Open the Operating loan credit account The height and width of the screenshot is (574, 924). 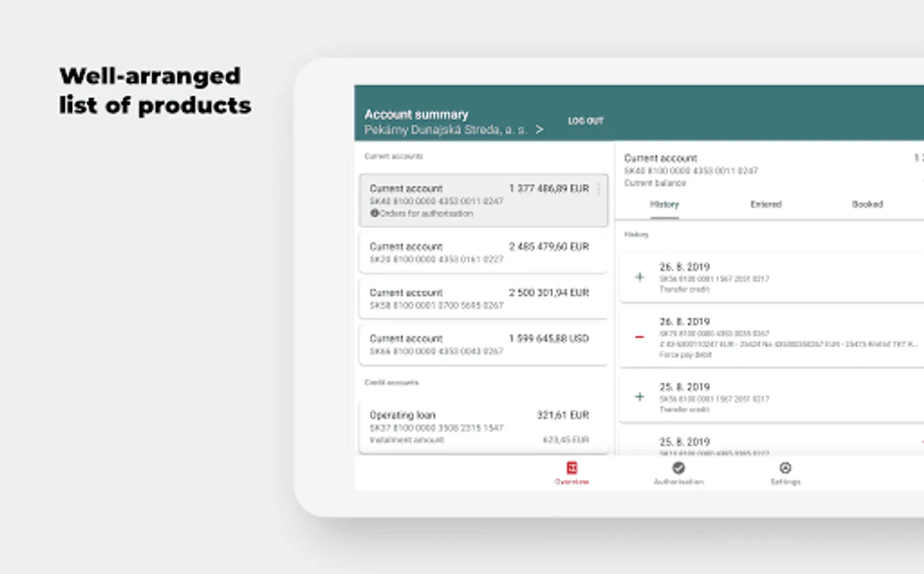click(x=483, y=427)
